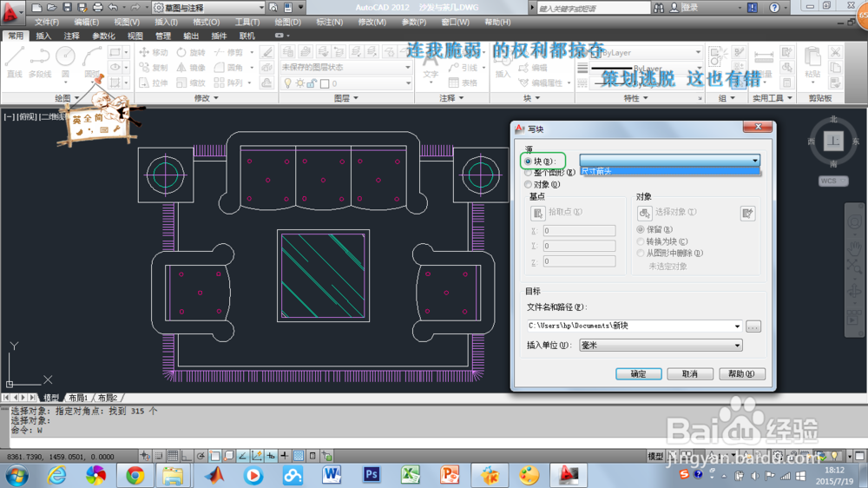Select the Trim (修剪) tool
The height and width of the screenshot is (488, 868).
[x=228, y=52]
